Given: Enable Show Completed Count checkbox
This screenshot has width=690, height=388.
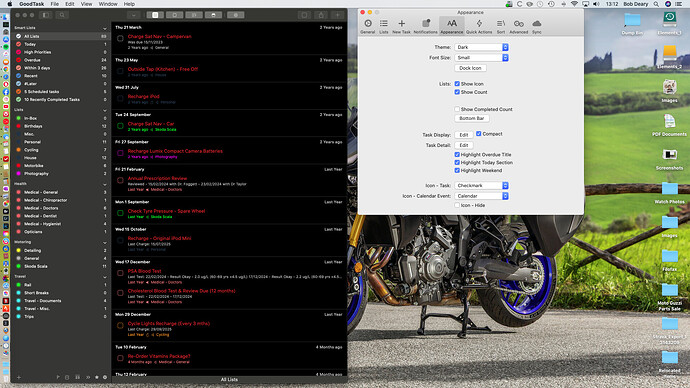Looking at the screenshot, I should coord(457,109).
